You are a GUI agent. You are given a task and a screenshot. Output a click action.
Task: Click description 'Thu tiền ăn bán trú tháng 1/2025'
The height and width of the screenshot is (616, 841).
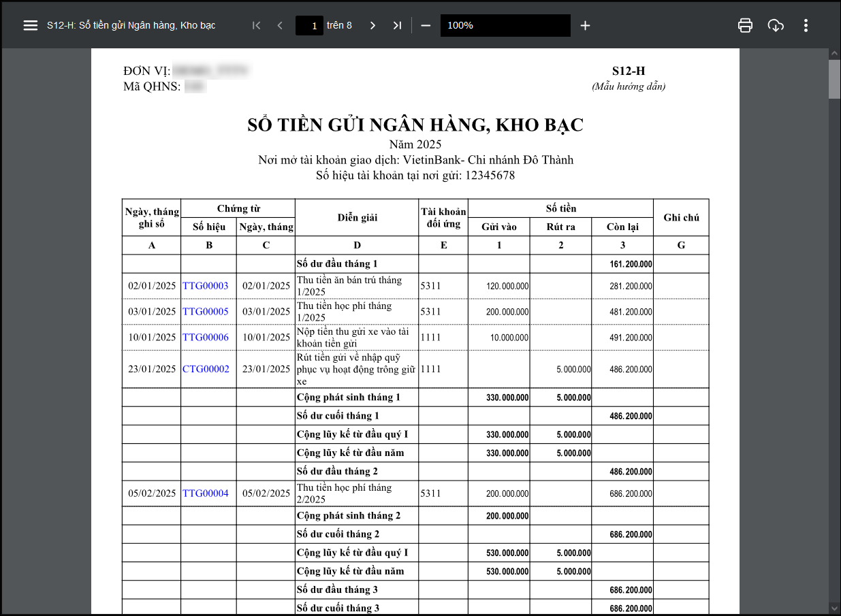pos(349,286)
